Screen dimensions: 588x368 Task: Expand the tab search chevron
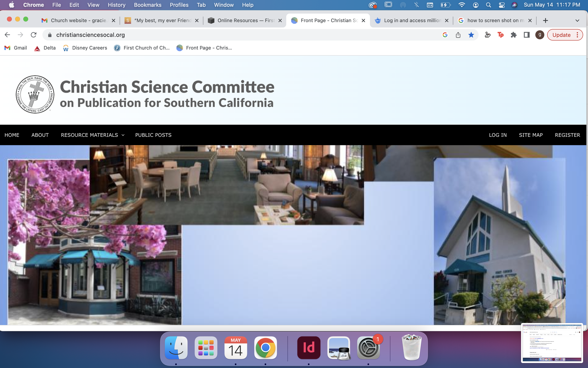point(577,20)
